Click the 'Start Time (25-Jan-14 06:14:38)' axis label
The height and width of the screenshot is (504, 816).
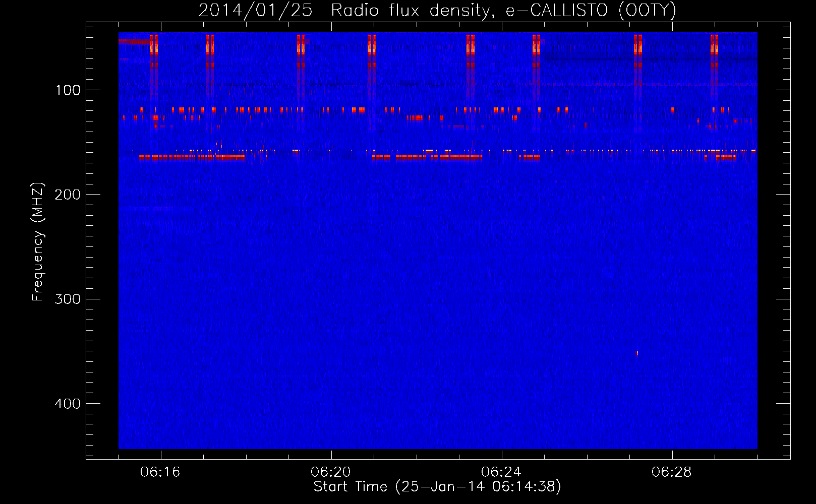point(437,487)
